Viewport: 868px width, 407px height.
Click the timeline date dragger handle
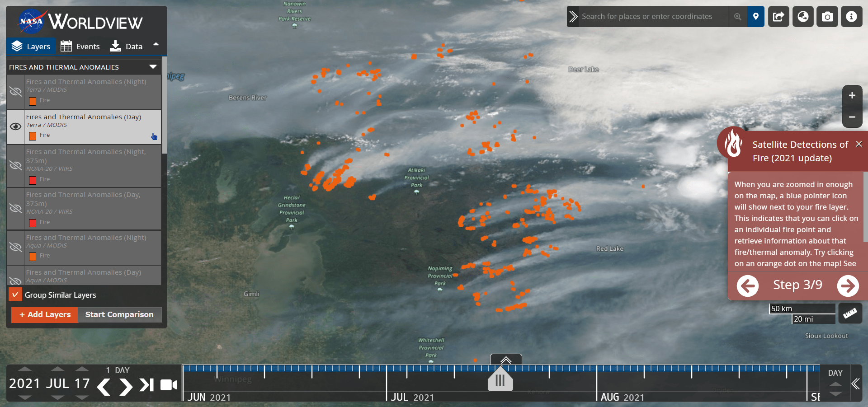(x=500, y=379)
